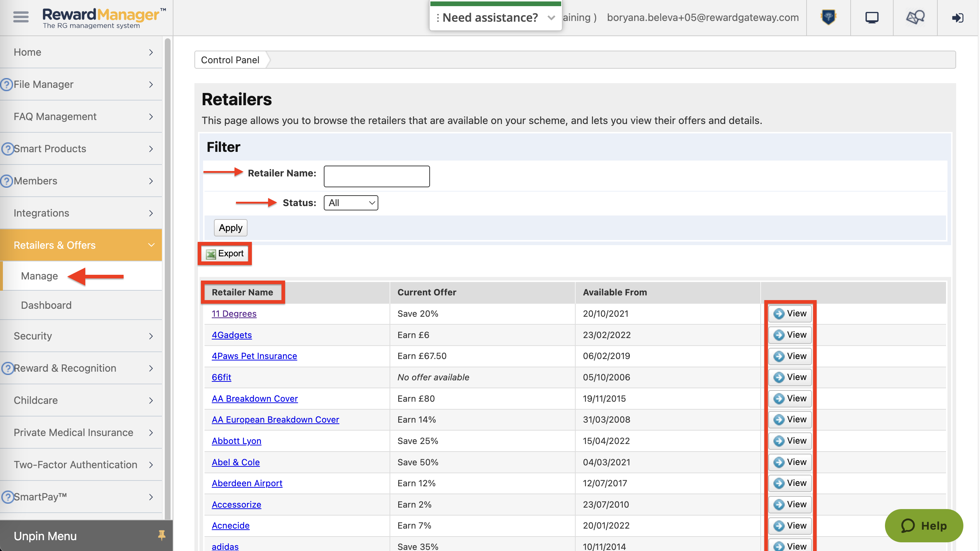The image size is (980, 551).
Task: Open the 4Paws Pet Insurance link
Action: (254, 356)
